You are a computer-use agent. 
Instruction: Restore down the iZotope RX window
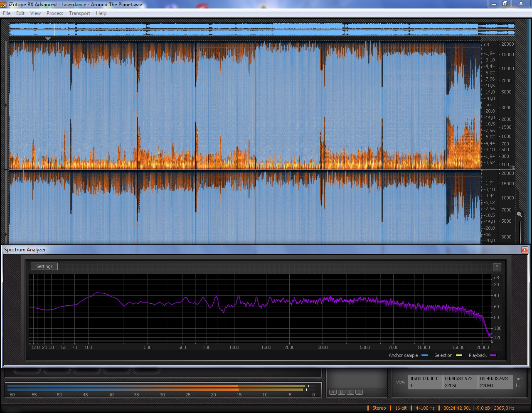(505, 4)
